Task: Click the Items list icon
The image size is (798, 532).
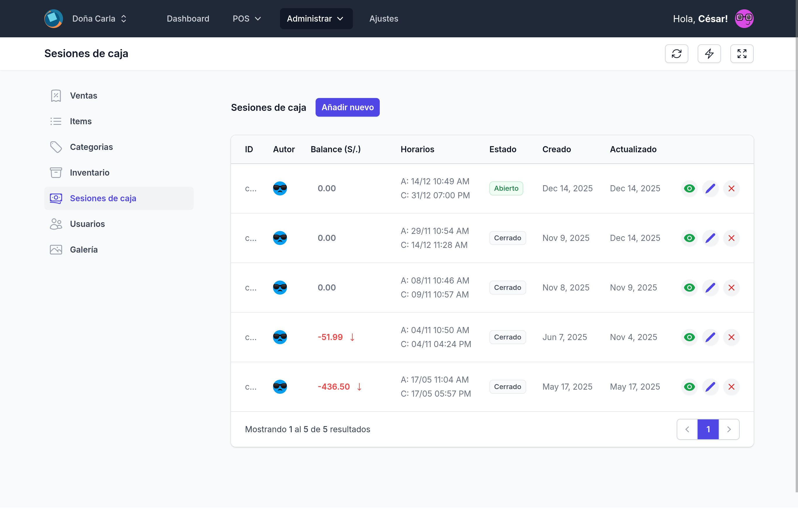Action: tap(56, 121)
